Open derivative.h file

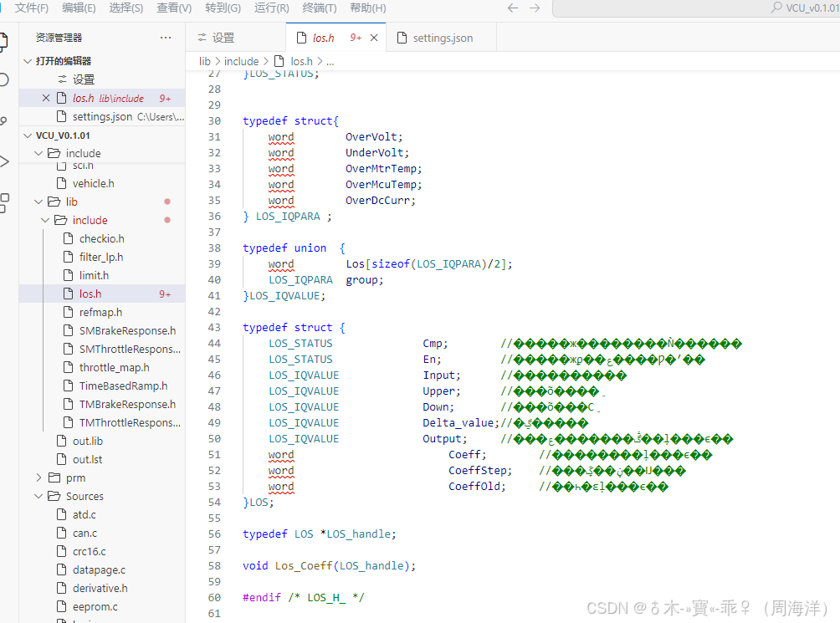tap(100, 588)
